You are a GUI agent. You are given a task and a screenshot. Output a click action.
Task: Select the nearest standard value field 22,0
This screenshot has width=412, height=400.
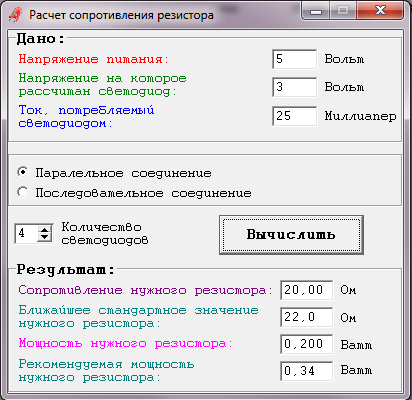[x=307, y=317]
